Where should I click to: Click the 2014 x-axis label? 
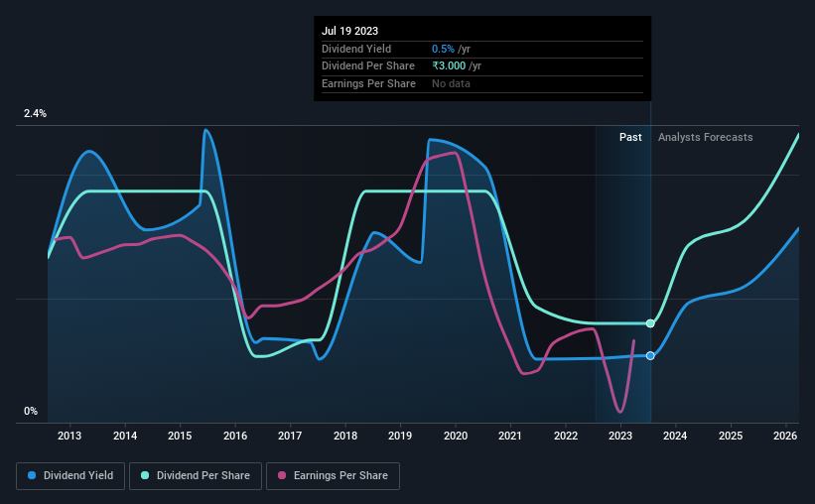coord(125,436)
